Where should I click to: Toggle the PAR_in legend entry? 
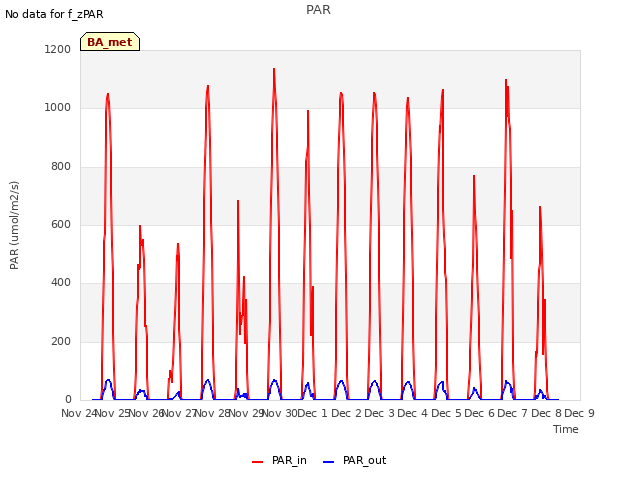pos(289,460)
